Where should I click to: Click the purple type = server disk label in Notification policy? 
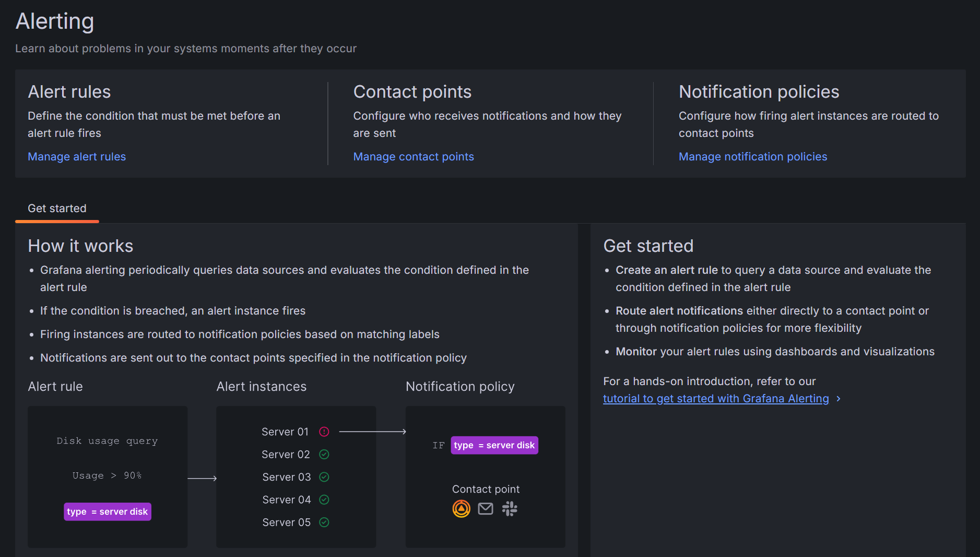tap(494, 445)
